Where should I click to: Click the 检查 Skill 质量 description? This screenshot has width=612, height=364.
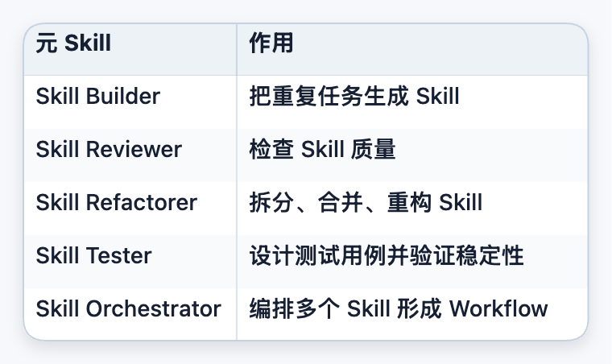tap(322, 150)
